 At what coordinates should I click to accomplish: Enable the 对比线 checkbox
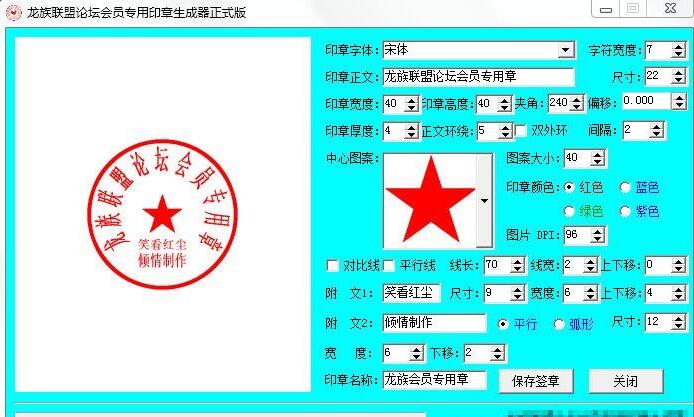tap(332, 266)
